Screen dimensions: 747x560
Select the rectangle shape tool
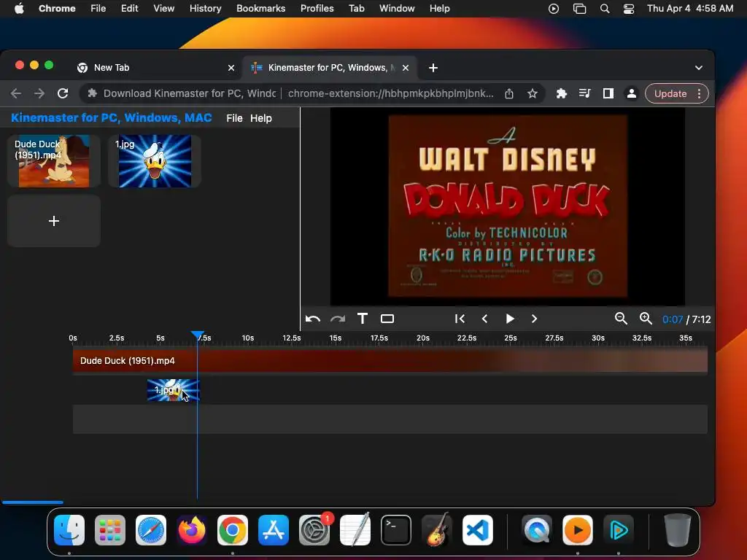point(387,319)
